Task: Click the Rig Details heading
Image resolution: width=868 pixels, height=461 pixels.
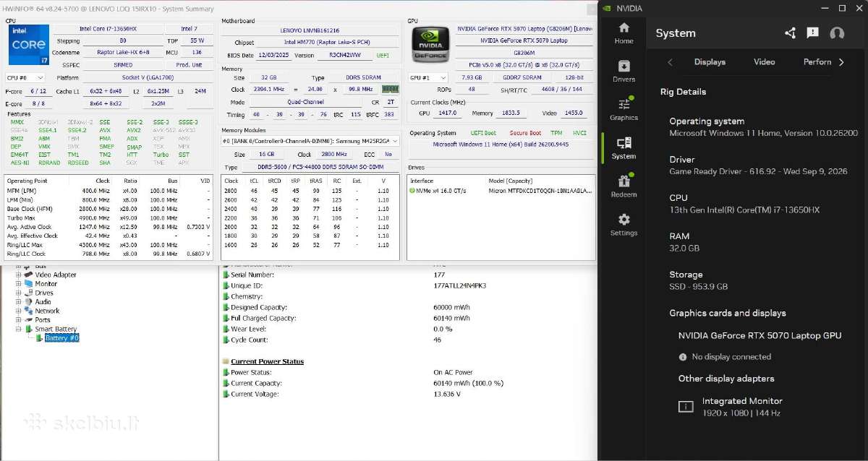Action: [683, 92]
